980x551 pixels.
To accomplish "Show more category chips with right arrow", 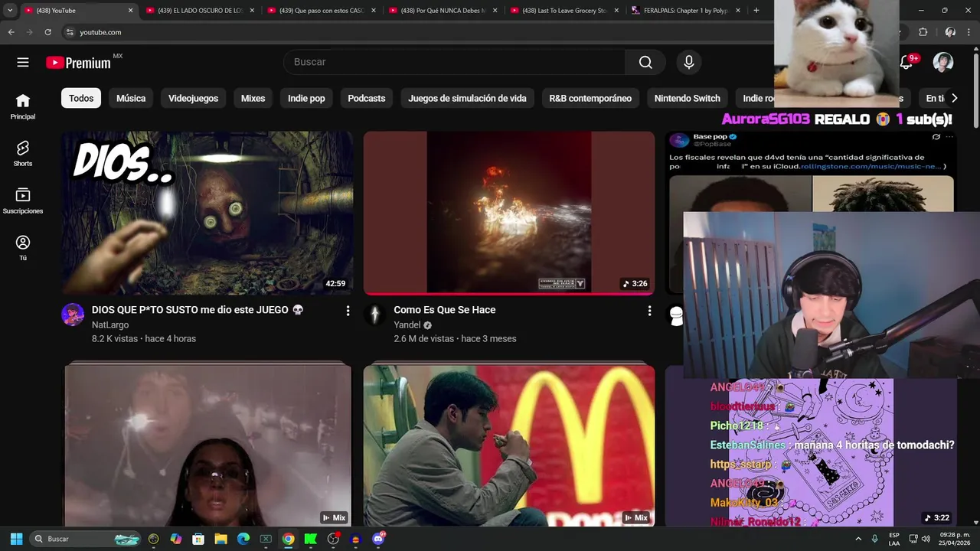I will (x=954, y=98).
